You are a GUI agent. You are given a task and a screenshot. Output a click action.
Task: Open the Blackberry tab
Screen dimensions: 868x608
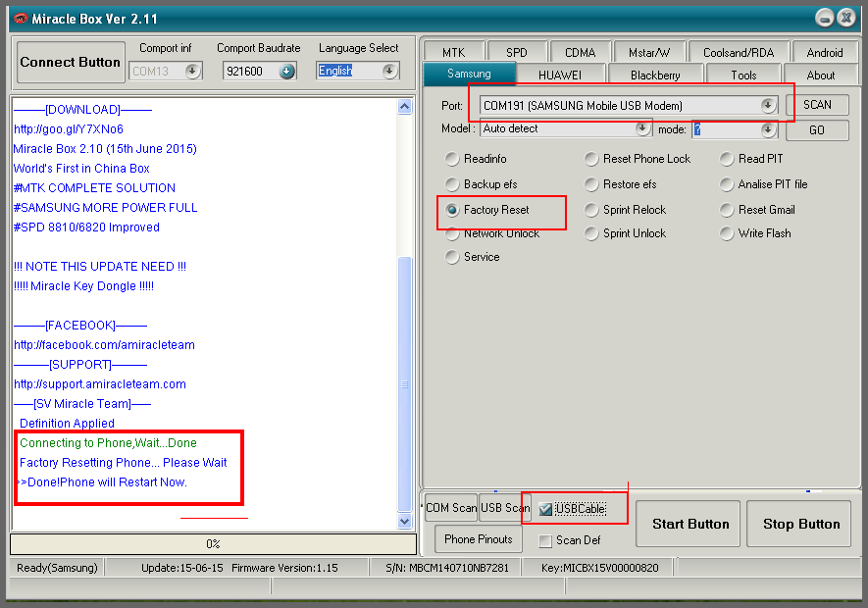pos(655,75)
